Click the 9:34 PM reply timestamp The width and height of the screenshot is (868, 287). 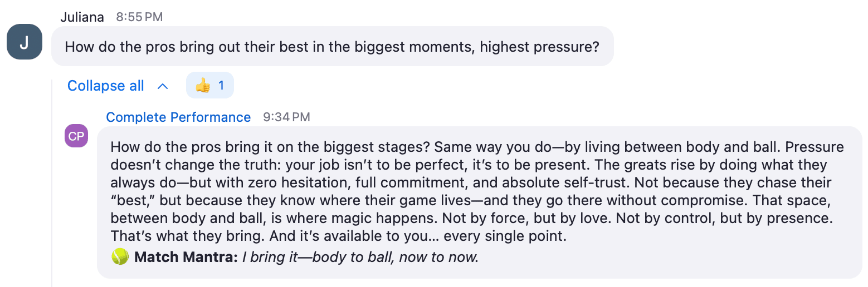[x=286, y=117]
